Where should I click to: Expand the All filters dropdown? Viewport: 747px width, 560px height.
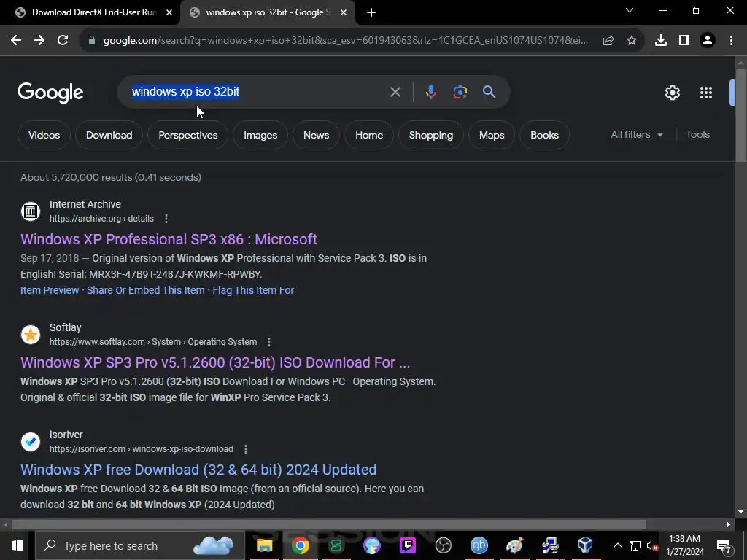click(637, 135)
